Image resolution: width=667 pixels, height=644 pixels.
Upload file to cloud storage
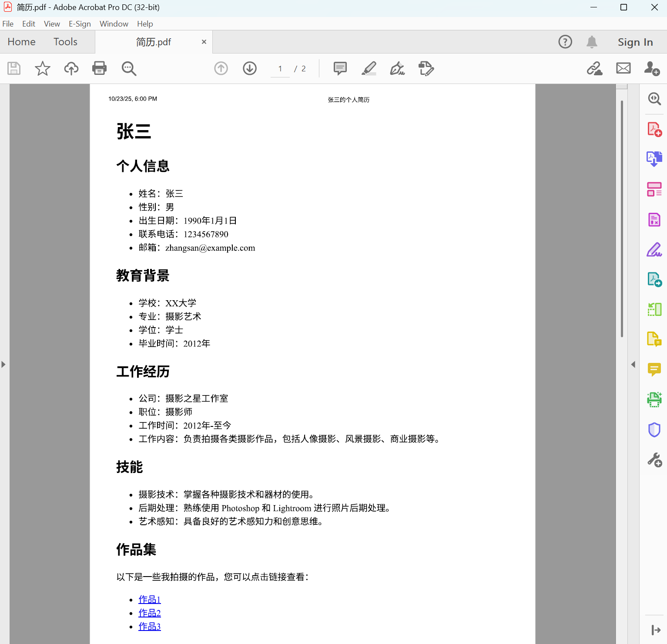(71, 68)
